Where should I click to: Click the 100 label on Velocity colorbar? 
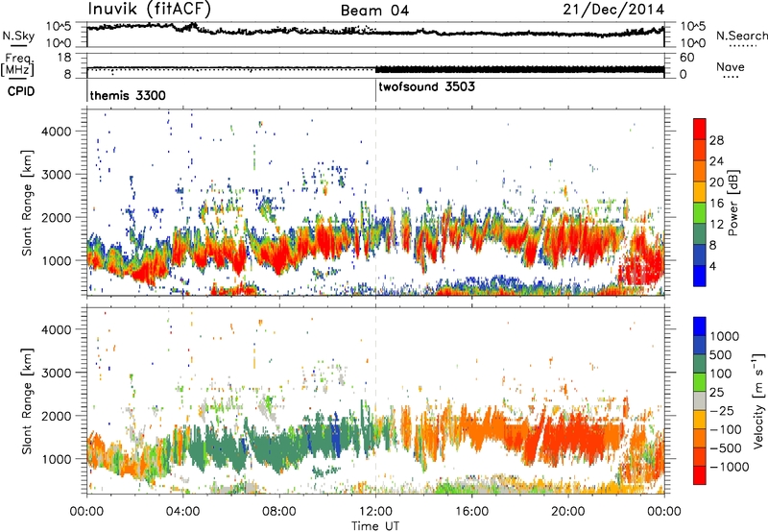pos(721,374)
